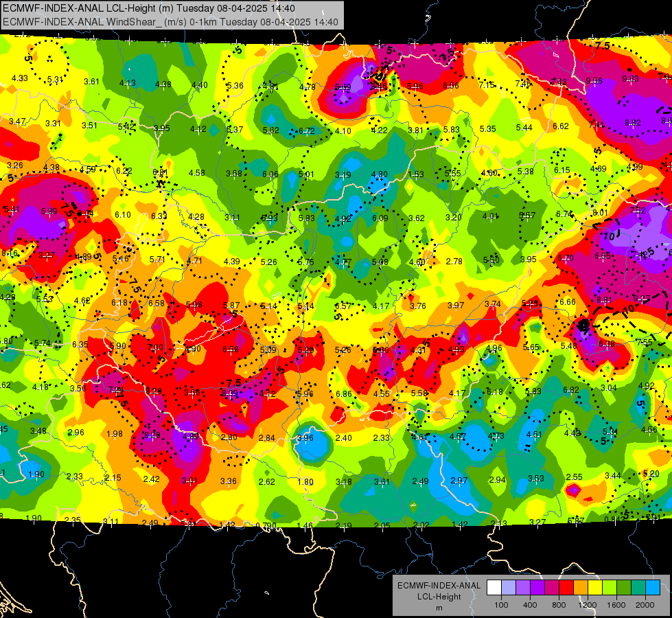Click the legend tick value '1600'
The height and width of the screenshot is (618, 672).
pyautogui.click(x=616, y=605)
